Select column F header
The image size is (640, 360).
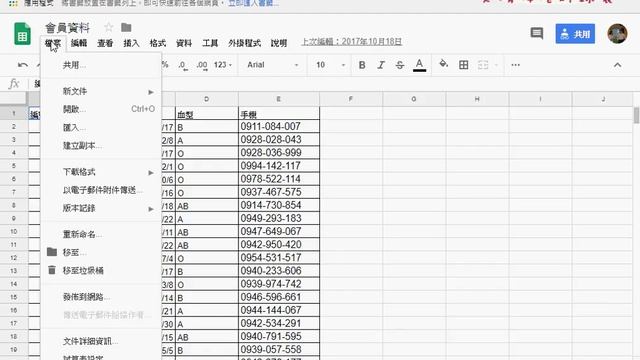pos(351,99)
